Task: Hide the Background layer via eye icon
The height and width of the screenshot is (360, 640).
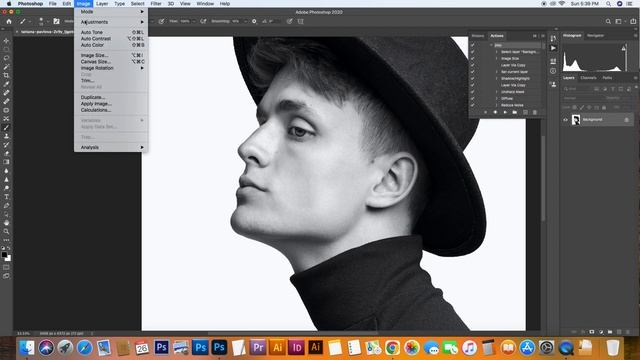Action: pos(565,120)
